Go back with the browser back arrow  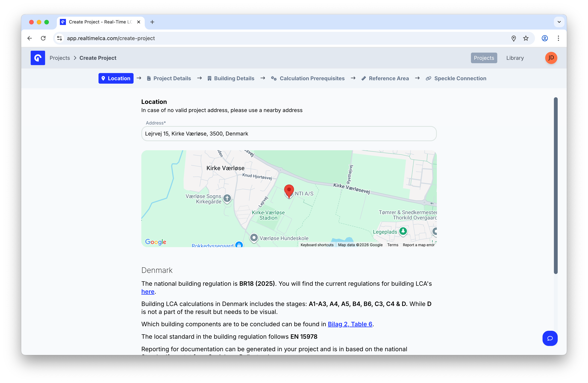point(30,38)
